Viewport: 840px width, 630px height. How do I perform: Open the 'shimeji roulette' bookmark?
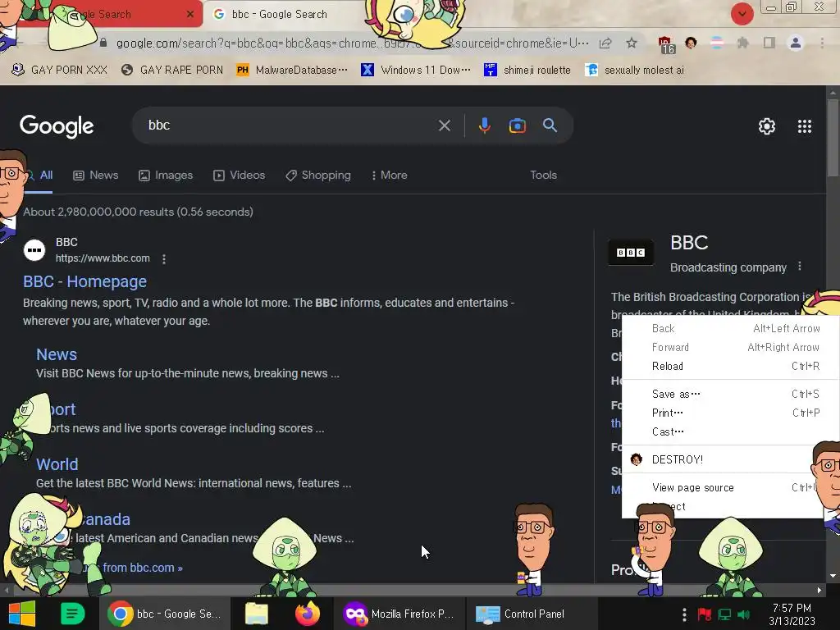click(527, 71)
